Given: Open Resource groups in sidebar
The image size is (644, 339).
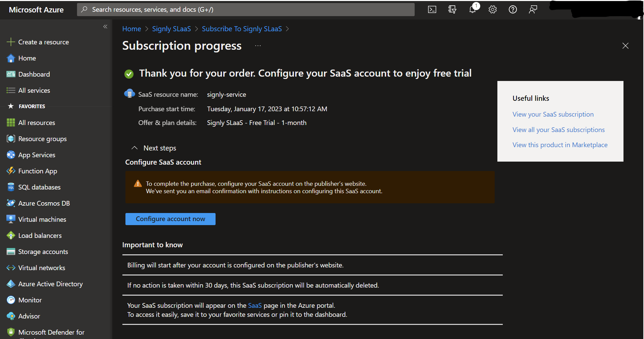Looking at the screenshot, I should click(42, 139).
